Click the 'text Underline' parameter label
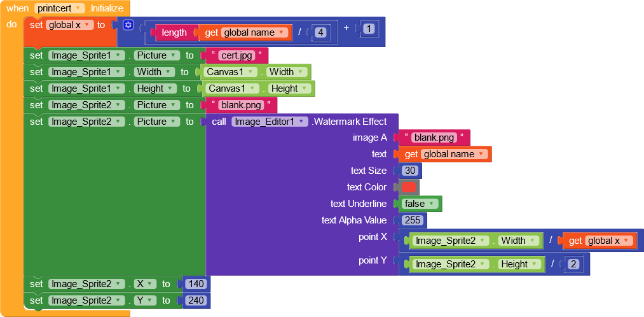This screenshot has width=644, height=317. click(358, 204)
